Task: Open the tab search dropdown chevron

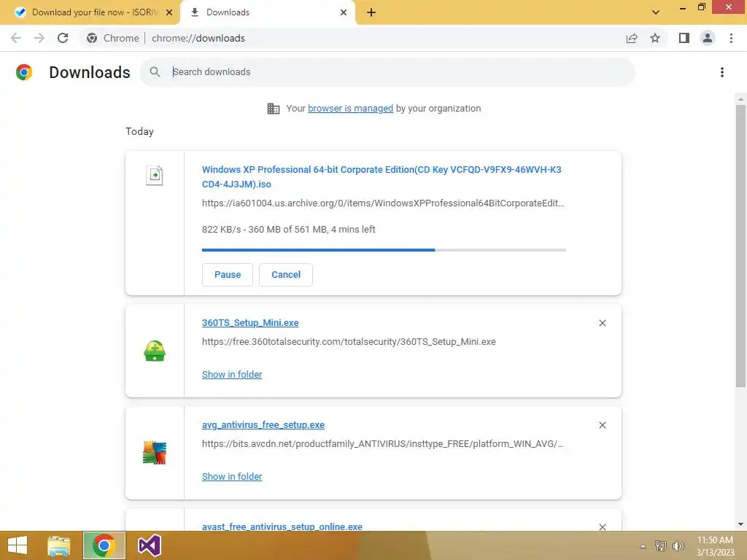Action: (656, 12)
